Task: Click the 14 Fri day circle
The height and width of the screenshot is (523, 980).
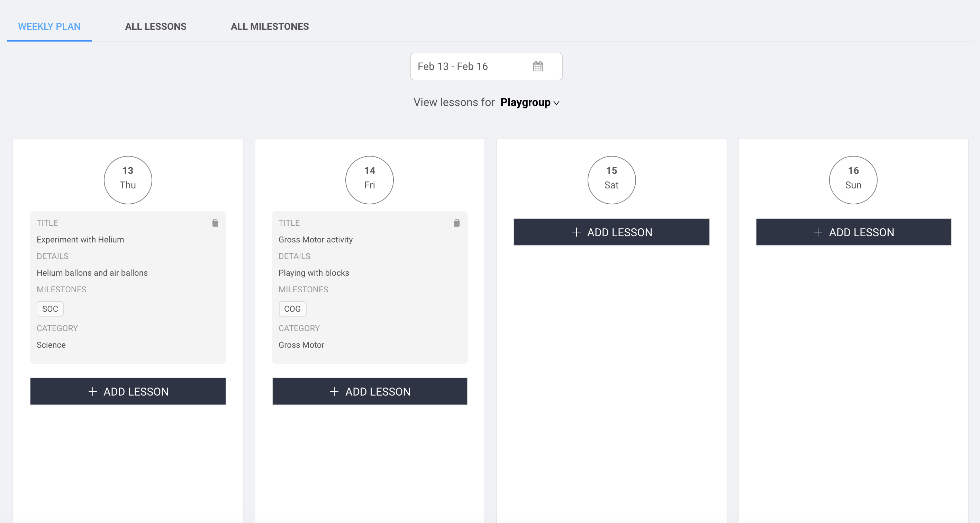Action: click(x=369, y=180)
